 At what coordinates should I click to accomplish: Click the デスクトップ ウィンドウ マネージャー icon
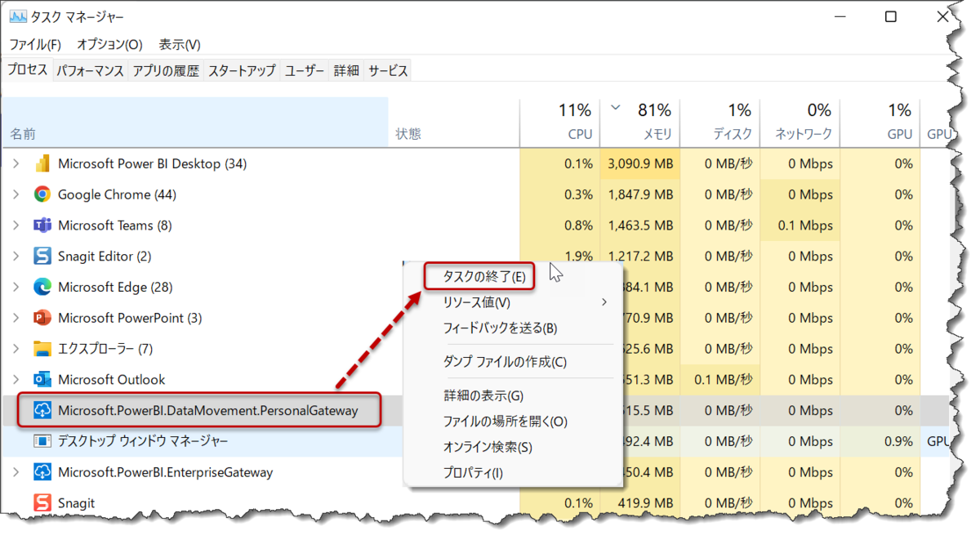(42, 441)
